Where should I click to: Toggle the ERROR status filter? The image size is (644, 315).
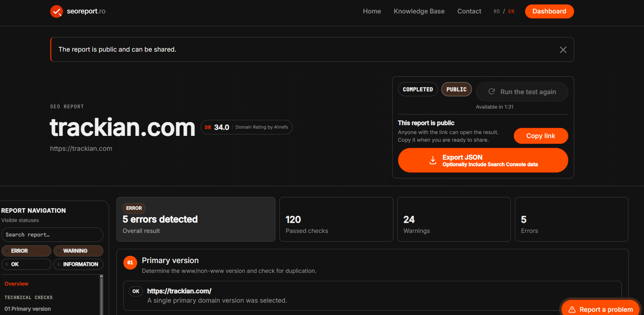point(26,251)
